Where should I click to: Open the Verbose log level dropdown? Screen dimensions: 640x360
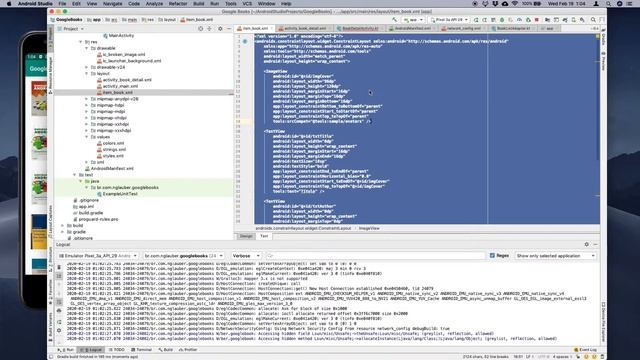(x=246, y=256)
